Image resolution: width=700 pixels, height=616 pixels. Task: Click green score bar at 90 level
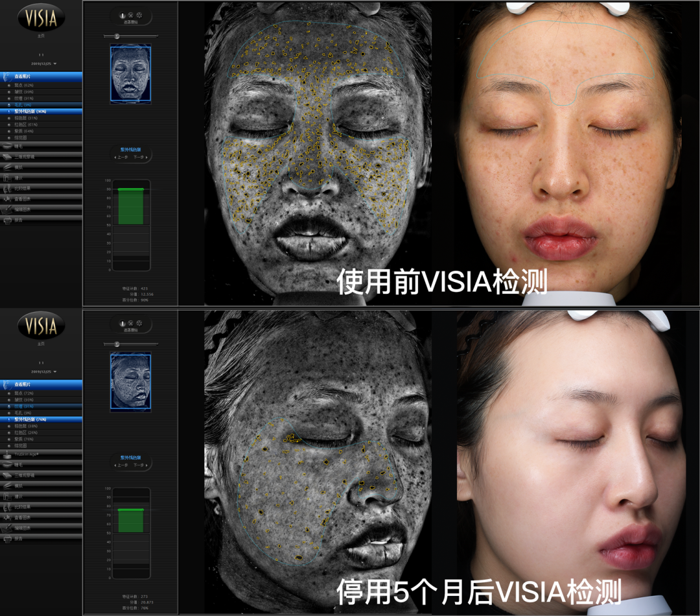131,206
